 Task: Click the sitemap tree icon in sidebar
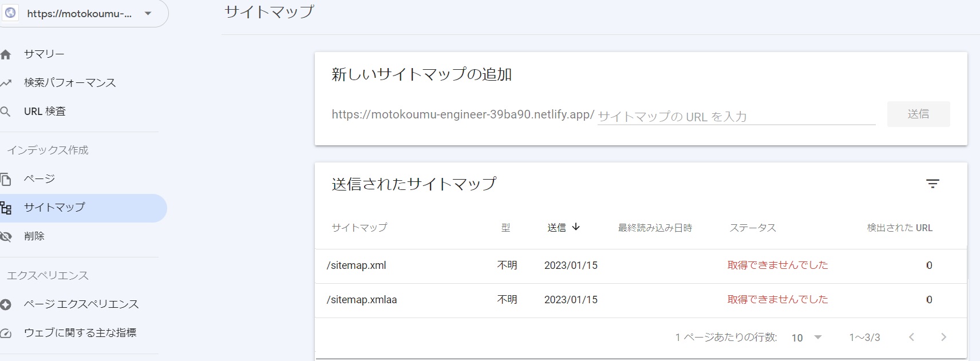coord(6,208)
